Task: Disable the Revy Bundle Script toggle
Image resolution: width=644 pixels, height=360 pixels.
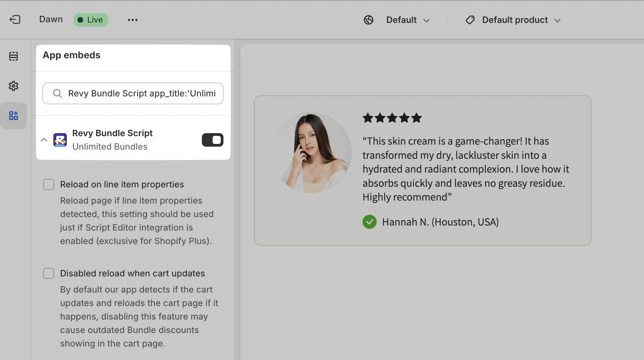Action: [212, 140]
